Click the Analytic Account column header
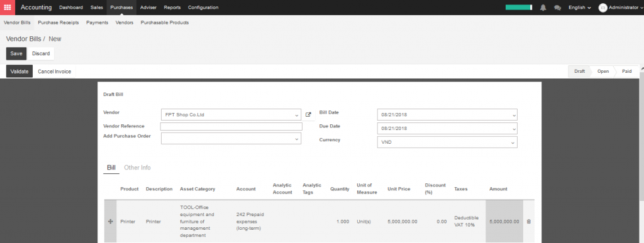Viewport: 644px width, 243px height. coord(282,188)
